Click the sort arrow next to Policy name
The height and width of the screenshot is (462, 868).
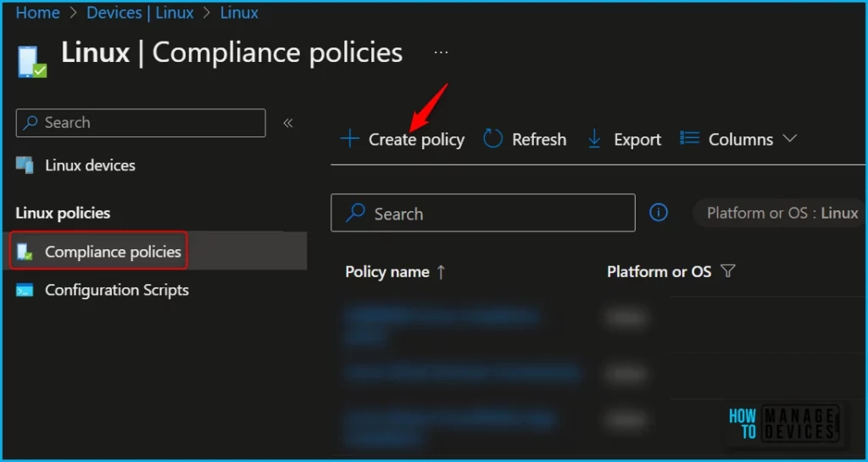[x=441, y=271]
